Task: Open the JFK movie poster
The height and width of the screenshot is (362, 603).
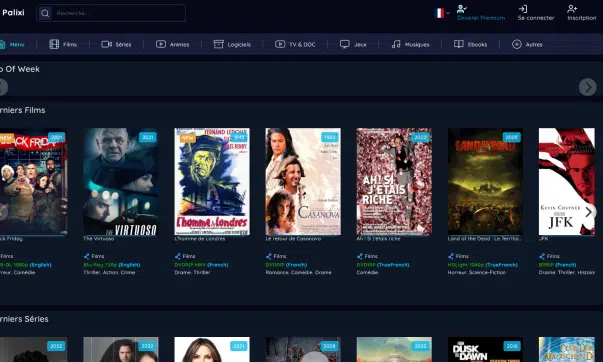Action: 567,181
